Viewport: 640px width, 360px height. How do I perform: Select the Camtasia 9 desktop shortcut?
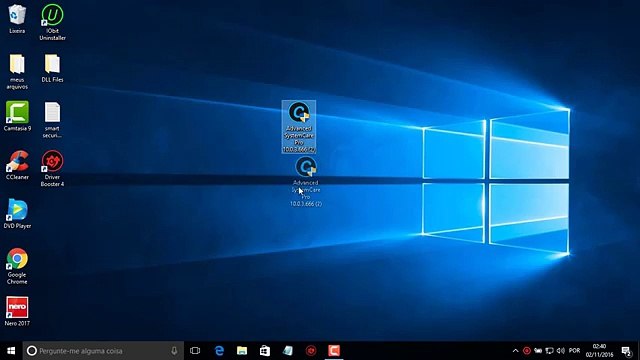(x=17, y=116)
